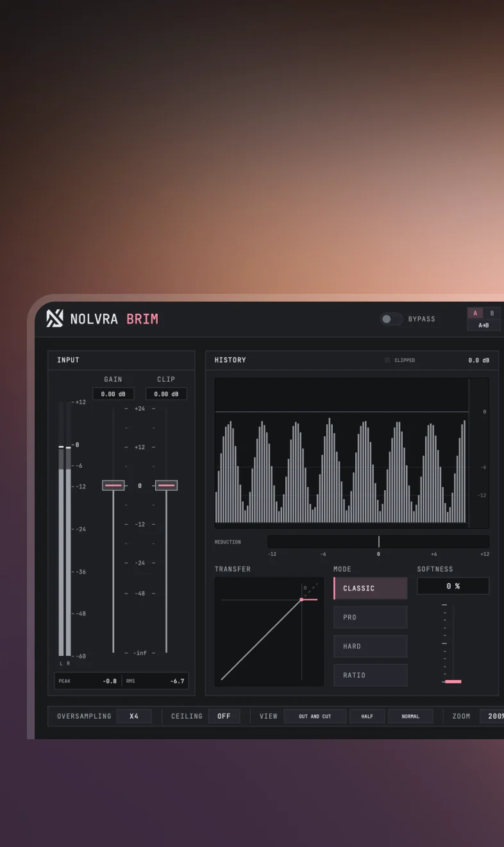Click the Nolvra logo icon
504x847 pixels.
(55, 318)
